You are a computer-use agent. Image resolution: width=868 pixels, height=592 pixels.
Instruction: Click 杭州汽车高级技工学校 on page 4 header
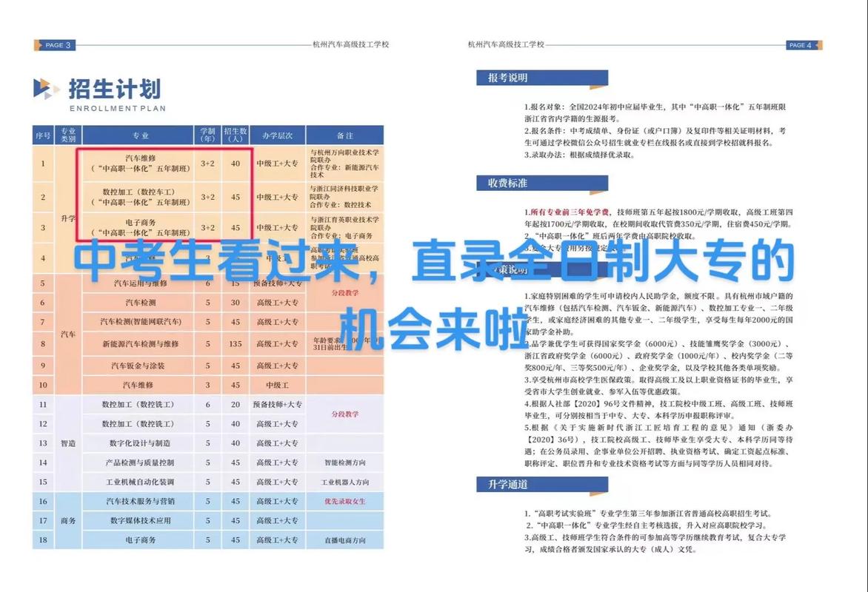click(506, 44)
